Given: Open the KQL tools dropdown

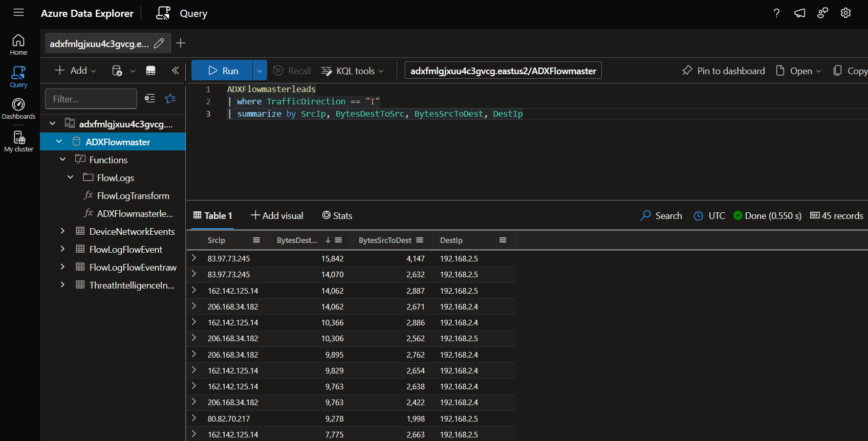Looking at the screenshot, I should pyautogui.click(x=352, y=71).
